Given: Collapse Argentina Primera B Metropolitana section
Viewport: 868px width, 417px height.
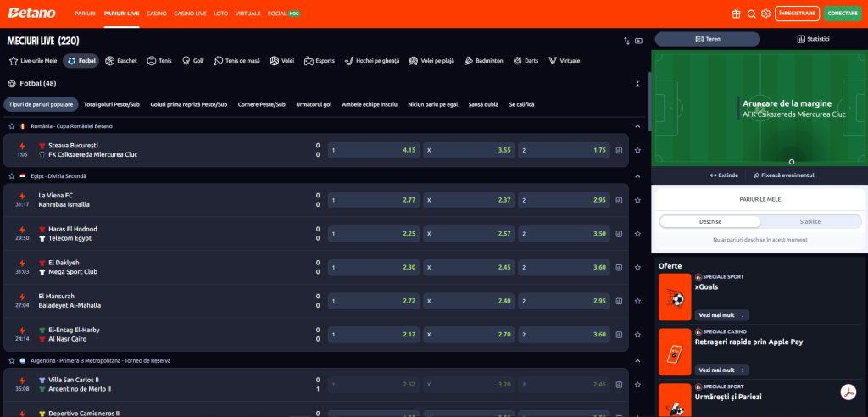Looking at the screenshot, I should tap(637, 360).
